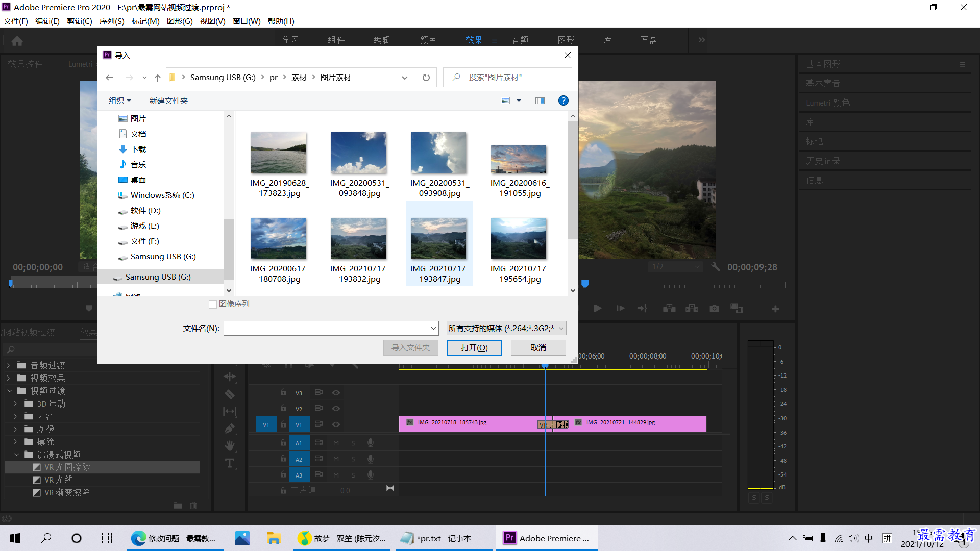Open Windows Search on taskbar
980x551 pixels.
click(46, 538)
